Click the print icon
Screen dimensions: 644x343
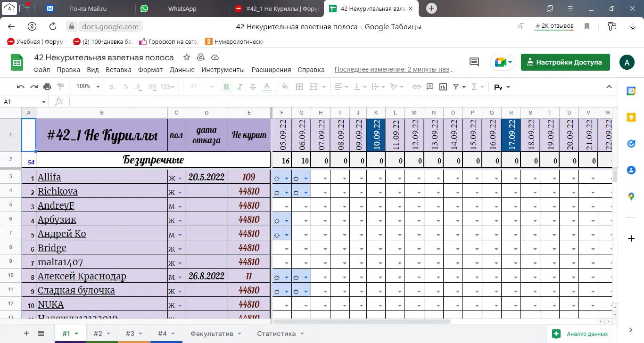[47, 87]
